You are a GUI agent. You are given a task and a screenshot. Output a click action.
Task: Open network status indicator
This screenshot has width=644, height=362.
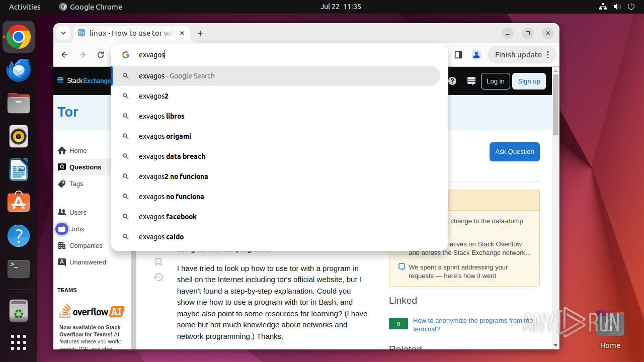click(x=603, y=7)
